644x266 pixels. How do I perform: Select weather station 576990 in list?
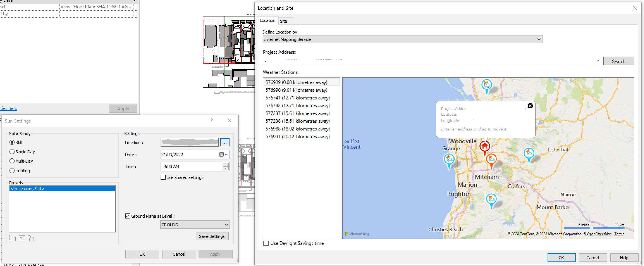click(x=296, y=90)
